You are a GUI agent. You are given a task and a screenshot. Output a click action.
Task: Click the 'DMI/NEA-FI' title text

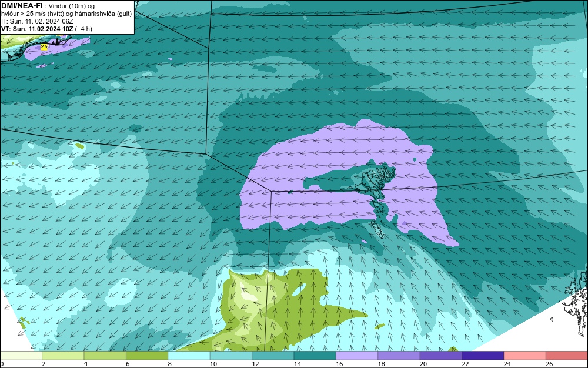[x=22, y=6]
